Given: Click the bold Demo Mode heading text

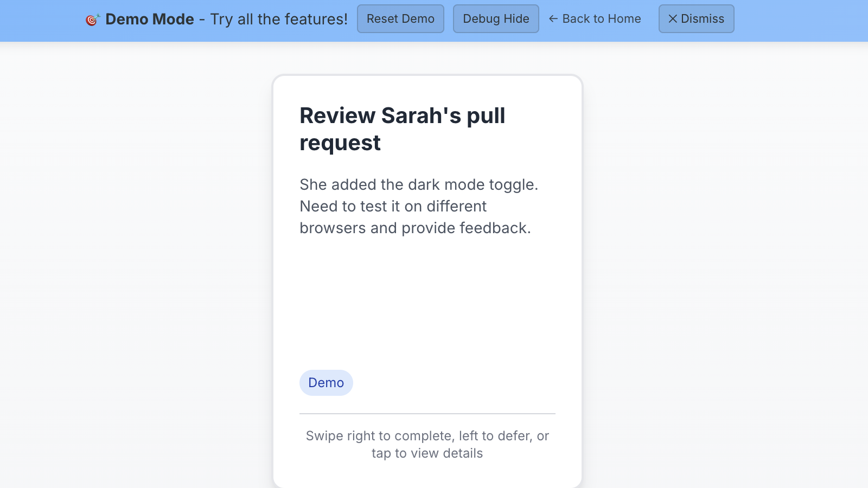Looking at the screenshot, I should (150, 20).
